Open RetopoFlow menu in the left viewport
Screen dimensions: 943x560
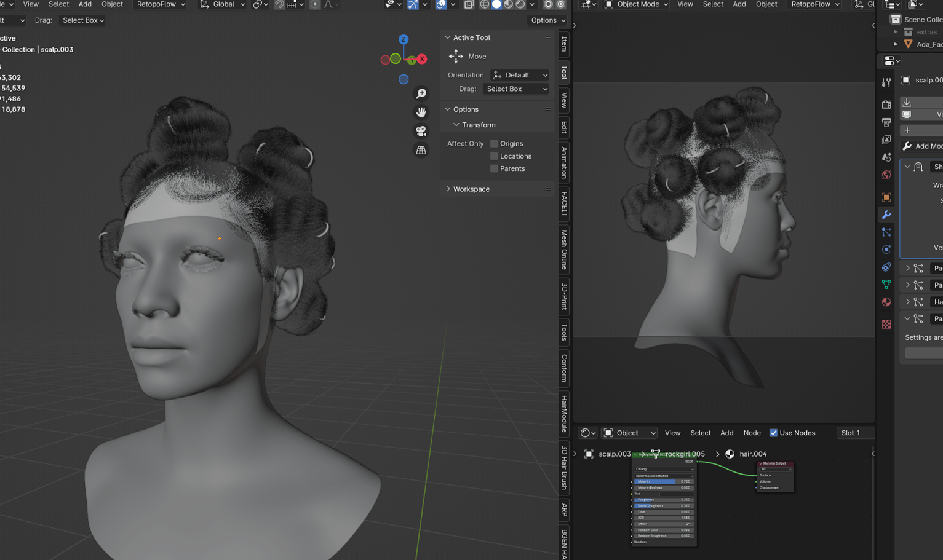click(x=161, y=4)
